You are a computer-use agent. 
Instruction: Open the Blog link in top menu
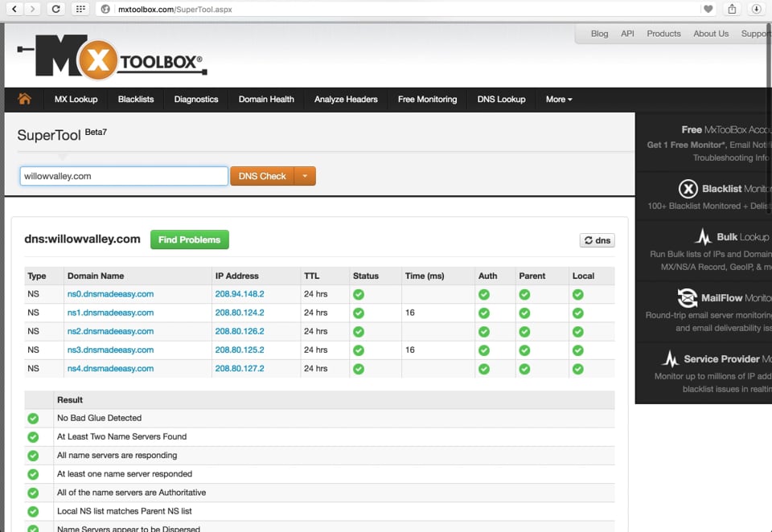599,34
